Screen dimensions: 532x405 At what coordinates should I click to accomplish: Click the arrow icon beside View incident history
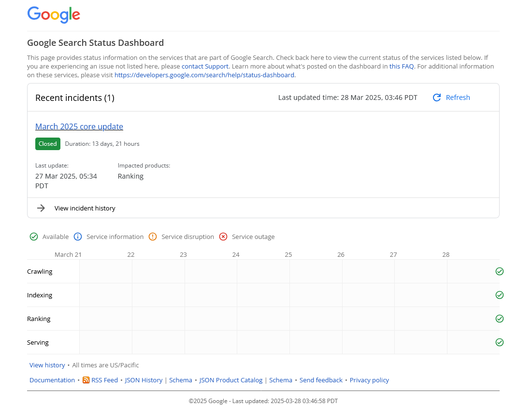pos(41,208)
